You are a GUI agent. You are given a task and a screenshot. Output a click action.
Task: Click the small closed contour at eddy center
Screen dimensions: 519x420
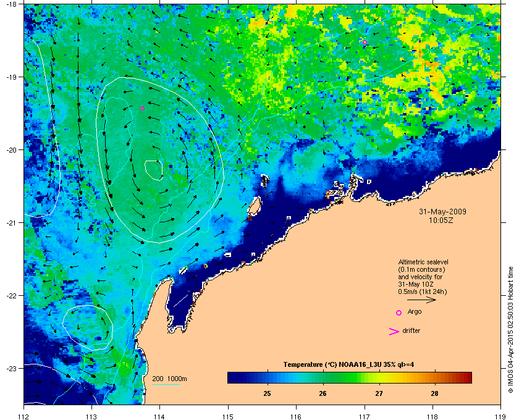click(154, 170)
